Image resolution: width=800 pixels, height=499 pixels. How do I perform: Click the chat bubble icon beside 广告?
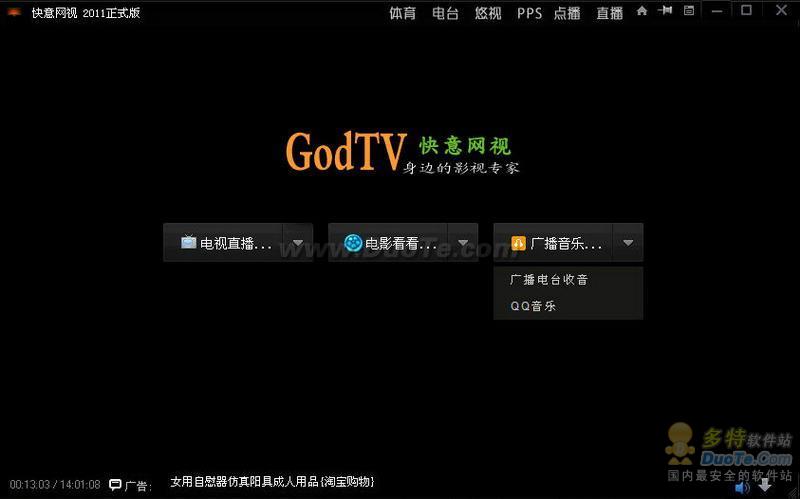click(115, 485)
